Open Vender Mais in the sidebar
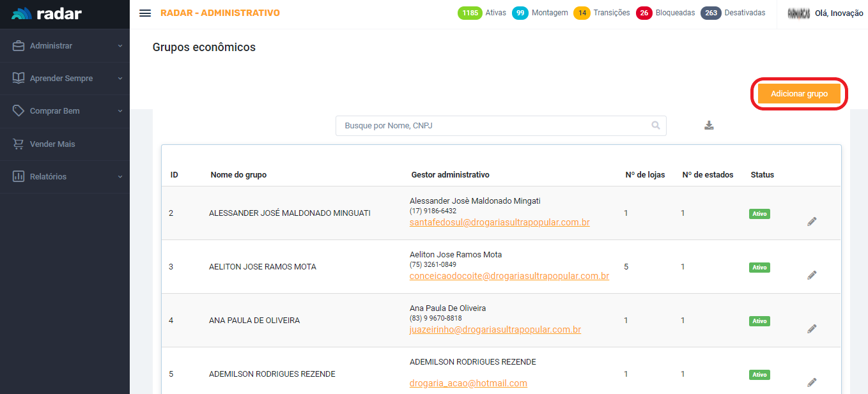The width and height of the screenshot is (868, 394). pos(52,144)
